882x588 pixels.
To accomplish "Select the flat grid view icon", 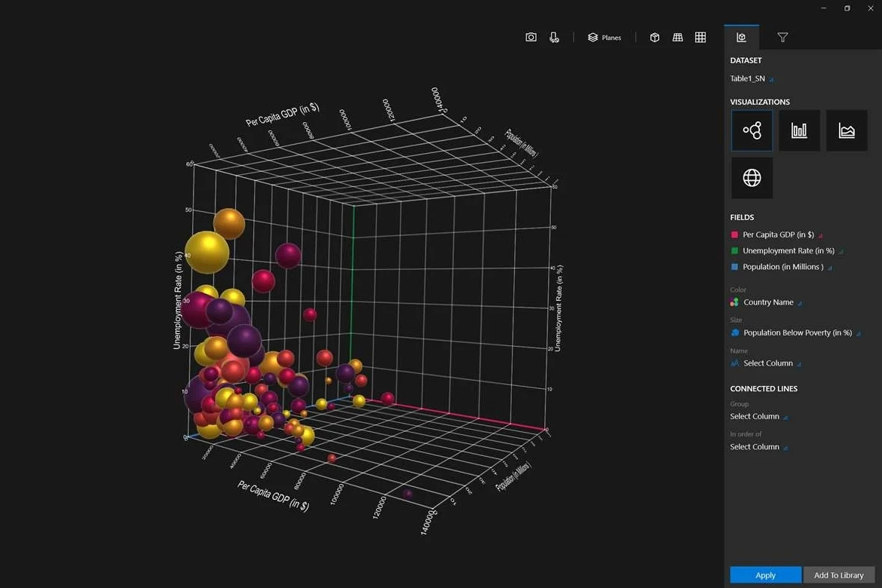I will [x=700, y=37].
